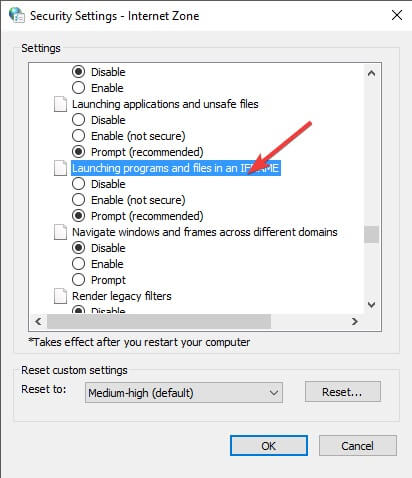Click page icon beside Render legacy filters
The width and height of the screenshot is (412, 478).
pos(60,296)
